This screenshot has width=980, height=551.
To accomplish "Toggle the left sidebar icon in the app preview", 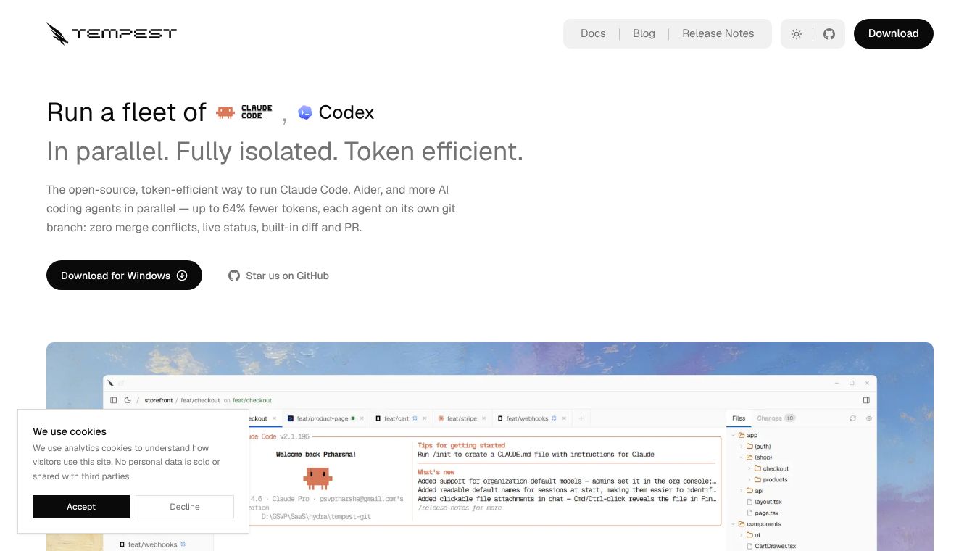I will pyautogui.click(x=114, y=400).
